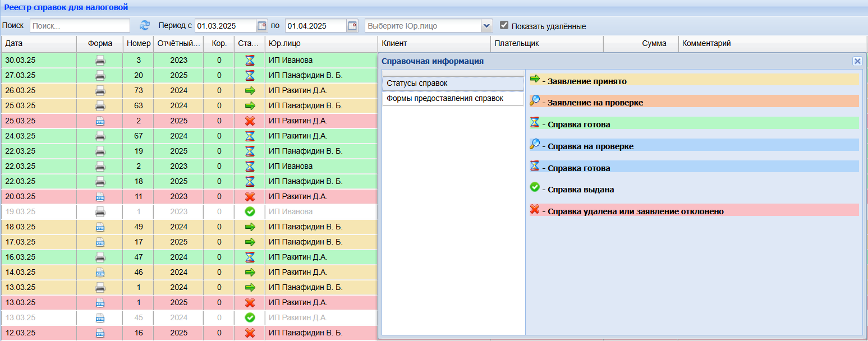Viewport: 868px width, 341px height.
Task: Click the Отчётный column header
Action: tap(178, 44)
